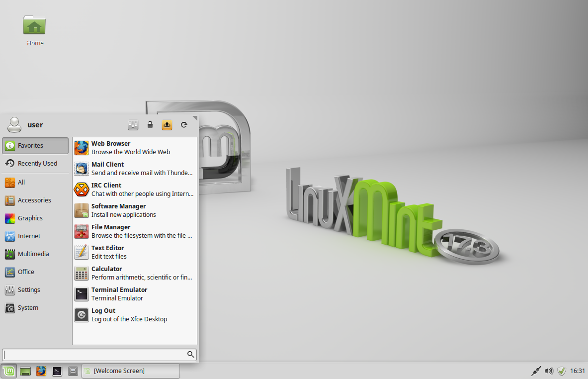Screen dimensions: 588x379
Task: Show the Recently Used category
Action: click(35, 164)
